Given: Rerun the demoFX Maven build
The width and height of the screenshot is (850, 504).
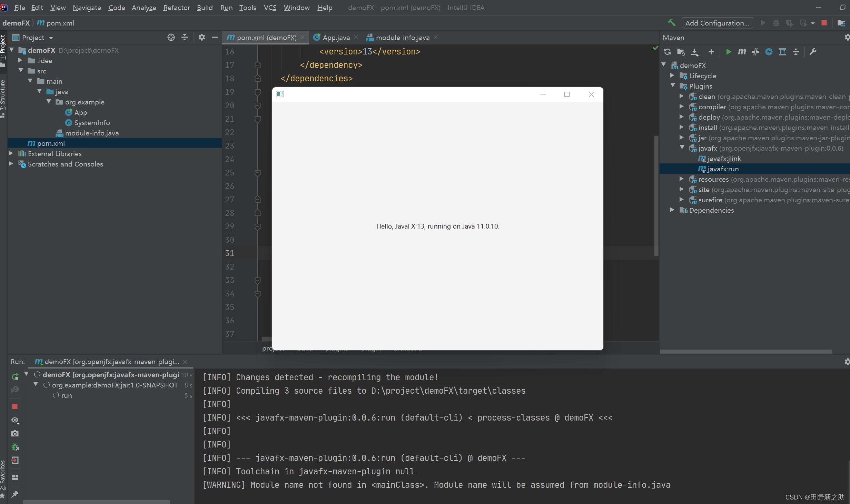Looking at the screenshot, I should point(15,376).
